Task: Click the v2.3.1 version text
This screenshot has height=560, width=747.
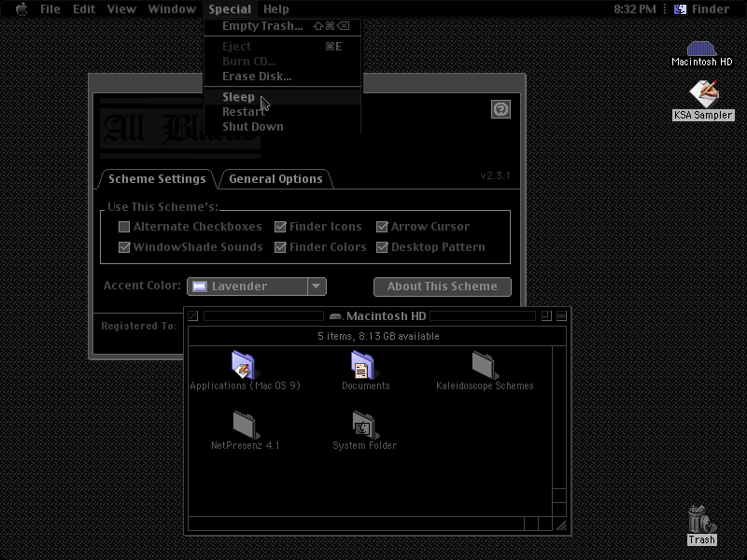Action: coord(496,175)
